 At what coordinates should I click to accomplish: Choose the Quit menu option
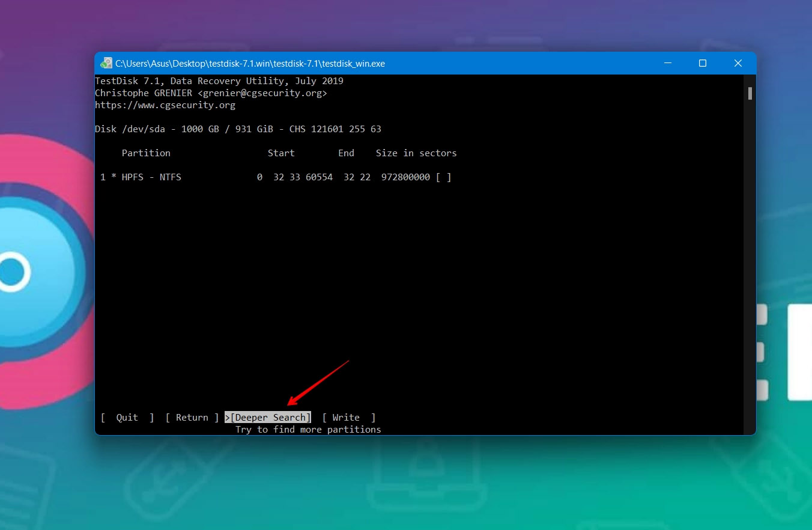coord(127,418)
